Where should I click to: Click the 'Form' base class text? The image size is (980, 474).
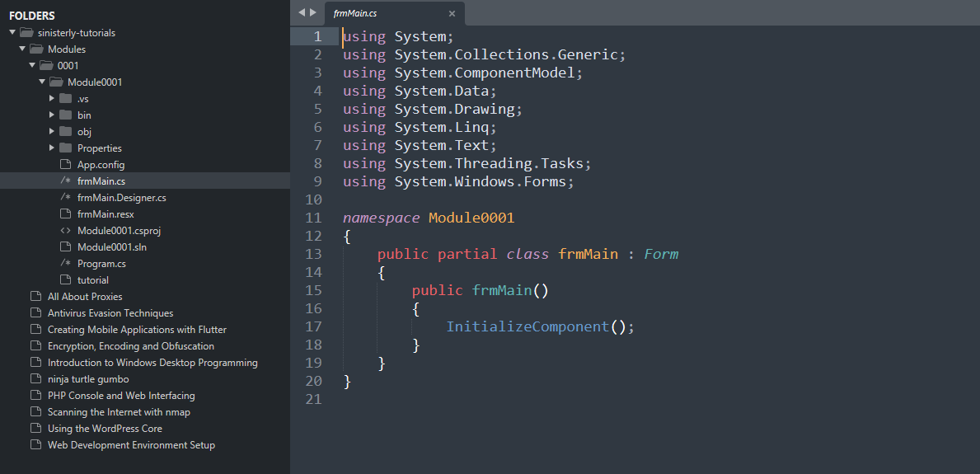pos(661,254)
